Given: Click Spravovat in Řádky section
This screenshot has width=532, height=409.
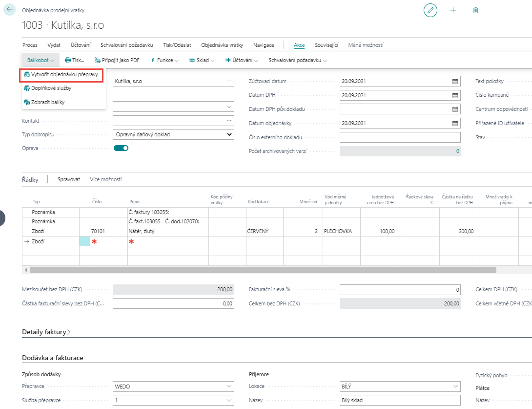Looking at the screenshot, I should [x=68, y=179].
